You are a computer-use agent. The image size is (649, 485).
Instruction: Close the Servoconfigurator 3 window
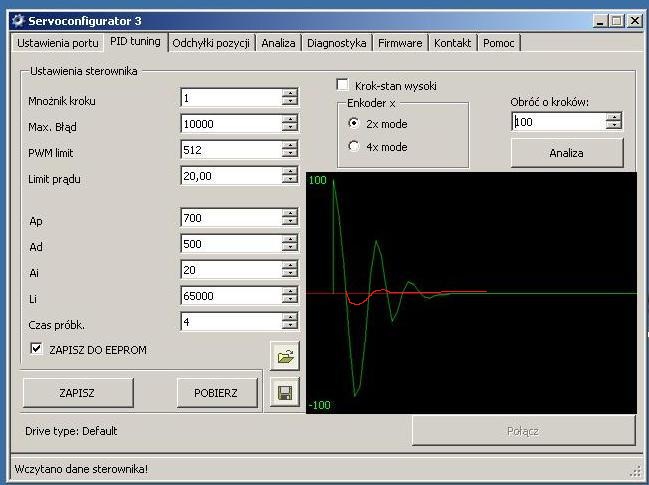coord(635,21)
